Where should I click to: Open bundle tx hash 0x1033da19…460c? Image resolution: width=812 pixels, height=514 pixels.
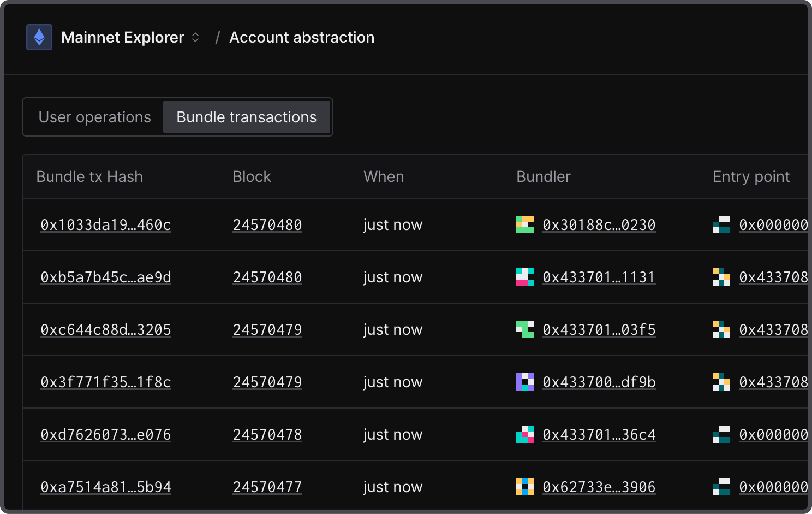point(106,224)
